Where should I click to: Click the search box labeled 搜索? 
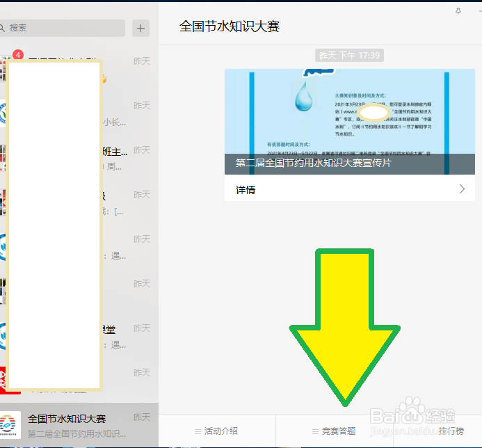tap(62, 28)
